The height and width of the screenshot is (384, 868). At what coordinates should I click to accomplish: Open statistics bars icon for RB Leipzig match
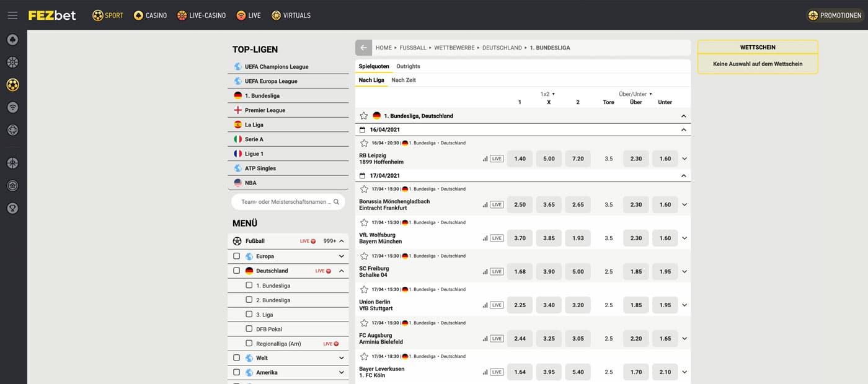pos(485,159)
